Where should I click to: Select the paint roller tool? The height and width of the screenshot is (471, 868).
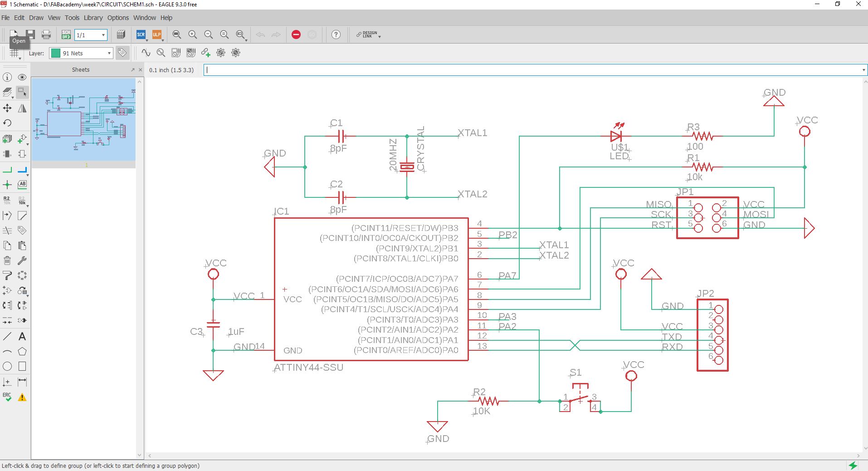(7, 275)
